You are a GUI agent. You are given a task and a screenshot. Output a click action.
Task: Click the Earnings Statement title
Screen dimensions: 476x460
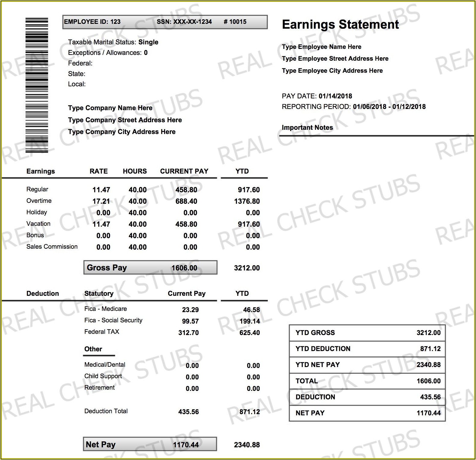click(x=340, y=24)
